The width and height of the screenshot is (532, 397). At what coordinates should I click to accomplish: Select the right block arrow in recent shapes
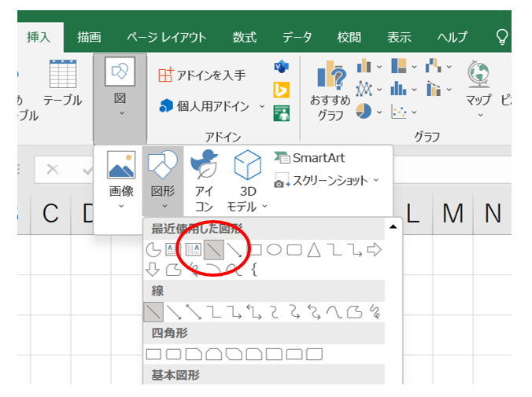tap(375, 250)
